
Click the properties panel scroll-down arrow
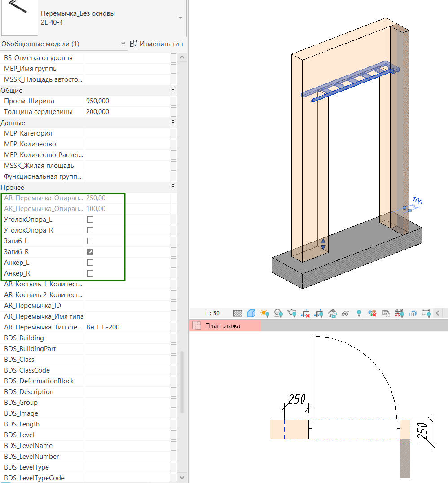click(182, 477)
